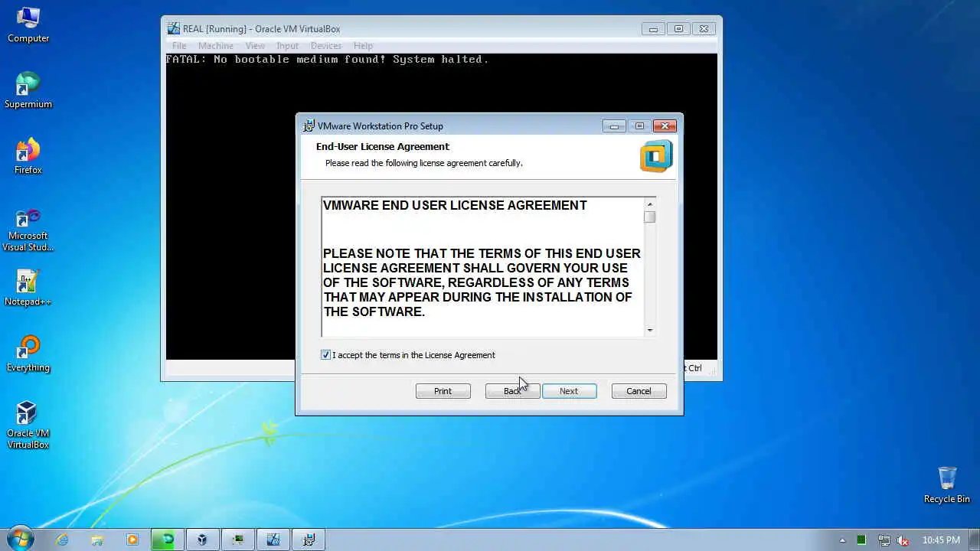The image size is (980, 551).
Task: Cancel the VMware Workstation setup
Action: click(639, 391)
